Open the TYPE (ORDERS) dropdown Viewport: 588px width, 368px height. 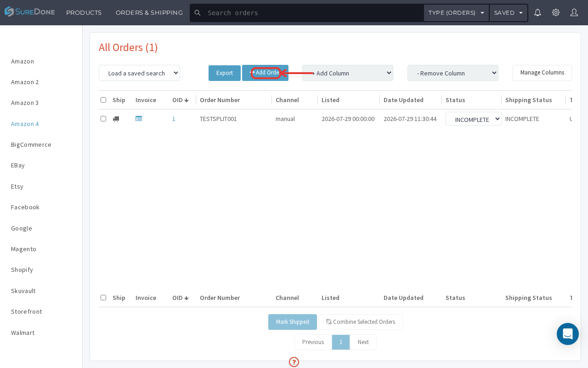[x=456, y=13]
